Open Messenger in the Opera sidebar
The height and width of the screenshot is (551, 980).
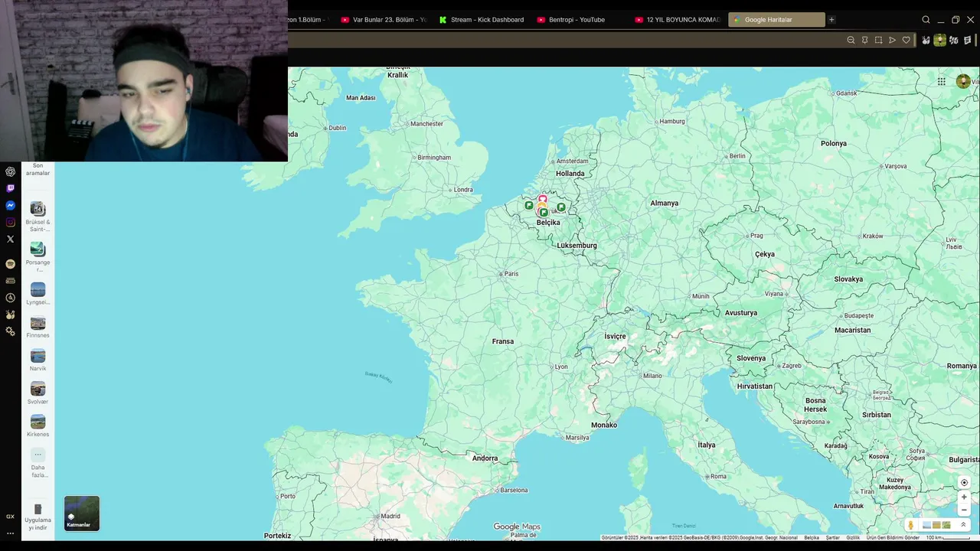10,205
